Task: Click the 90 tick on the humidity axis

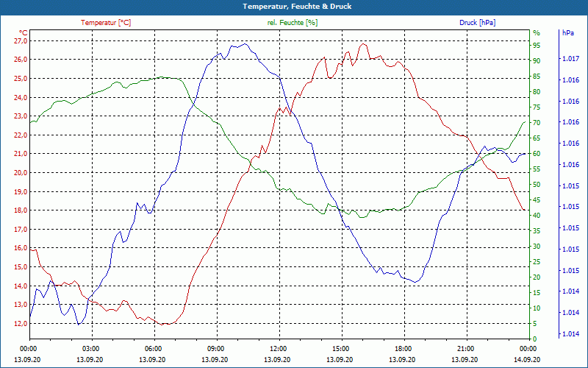Action: click(x=537, y=60)
